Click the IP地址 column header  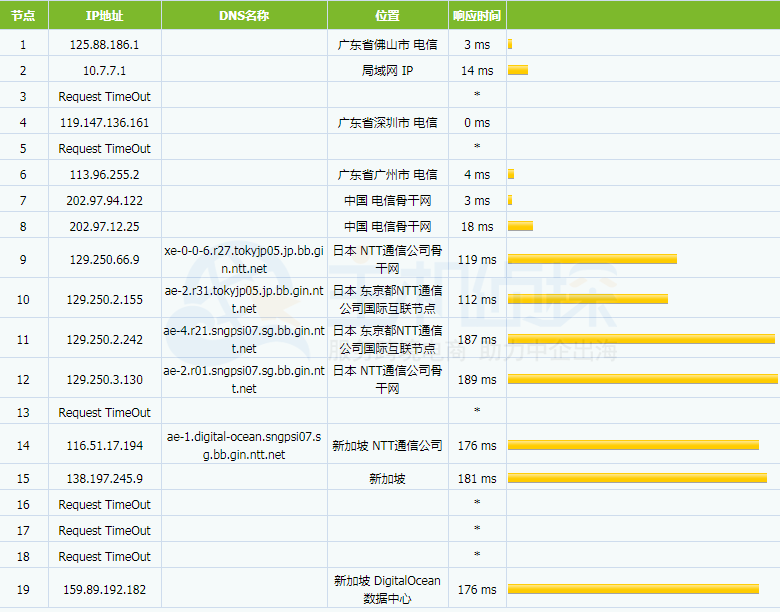click(104, 17)
